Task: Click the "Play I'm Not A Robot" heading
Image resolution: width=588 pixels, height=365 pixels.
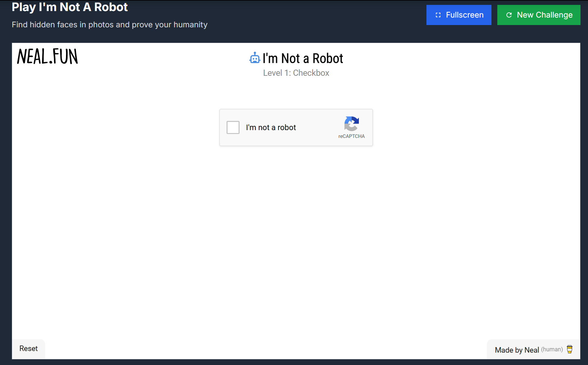Action: [x=70, y=7]
